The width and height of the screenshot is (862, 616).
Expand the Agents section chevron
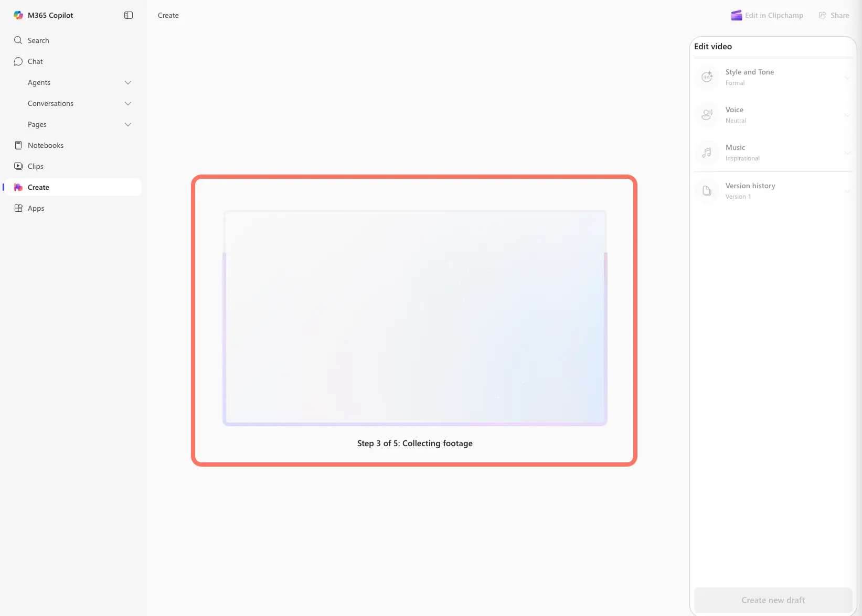click(x=128, y=82)
